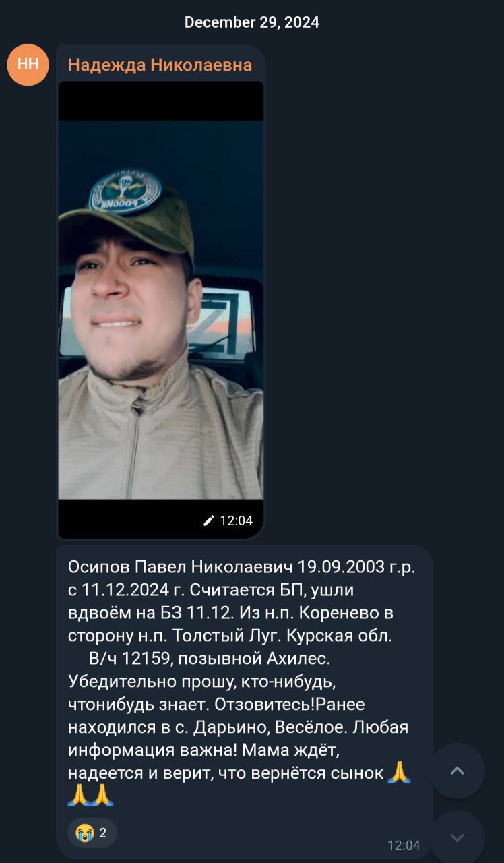The image size is (504, 863).
Task: Click the 12:04 timestamp under text message
Action: pyautogui.click(x=404, y=845)
